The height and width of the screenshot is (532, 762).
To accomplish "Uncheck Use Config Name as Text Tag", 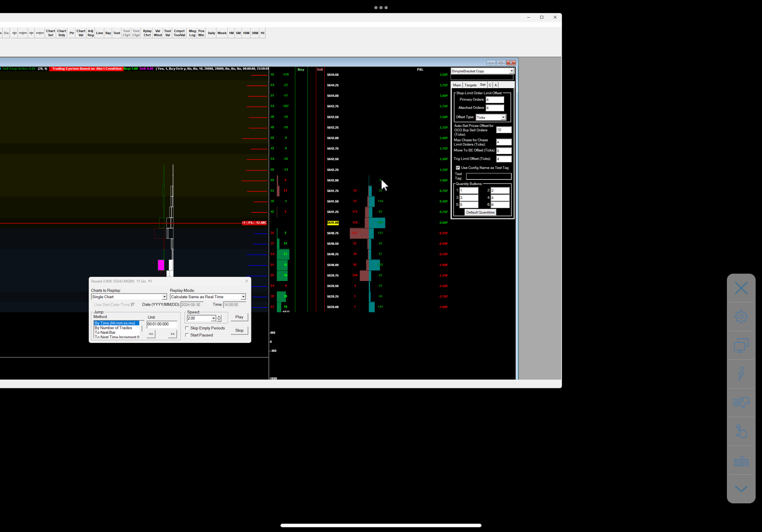I will 458,168.
